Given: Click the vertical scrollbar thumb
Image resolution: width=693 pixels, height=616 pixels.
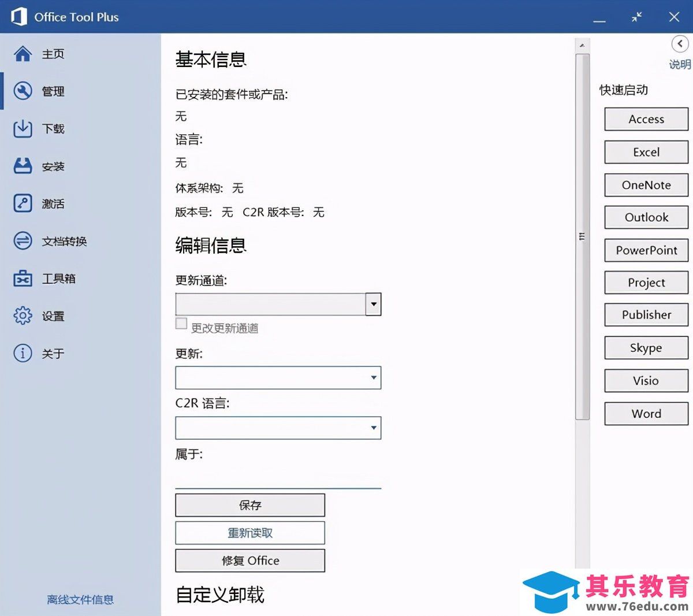Looking at the screenshot, I should point(582,237).
